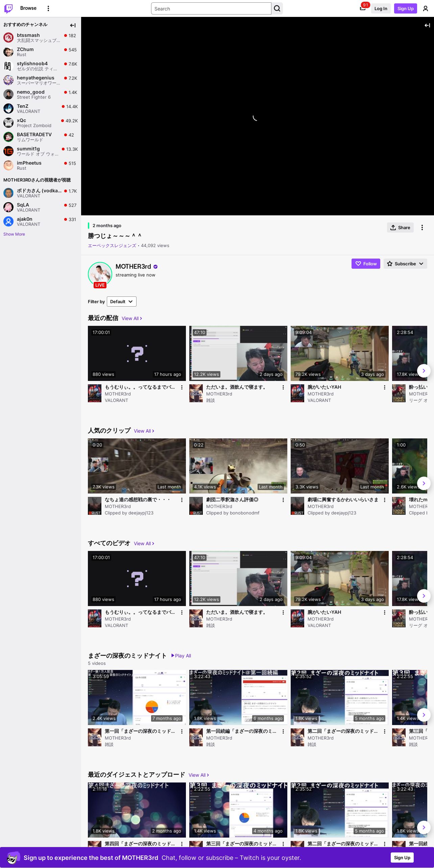This screenshot has width=434, height=868.
Task: Open ZChum channel in sidebar
Action: (41, 52)
